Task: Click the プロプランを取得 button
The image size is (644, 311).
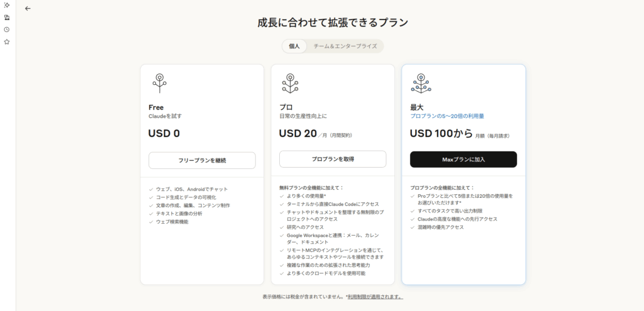Action: pos(333,159)
